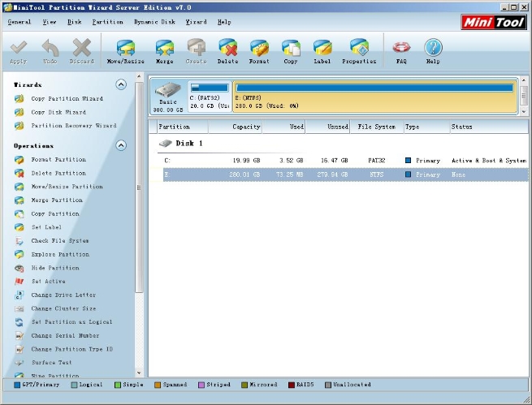532x405 pixels.
Task: Launch Copy Disk Wizard
Action: point(58,112)
